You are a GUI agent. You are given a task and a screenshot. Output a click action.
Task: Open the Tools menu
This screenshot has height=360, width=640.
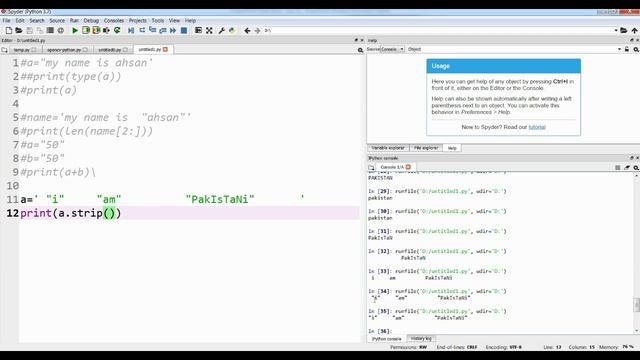click(x=158, y=20)
